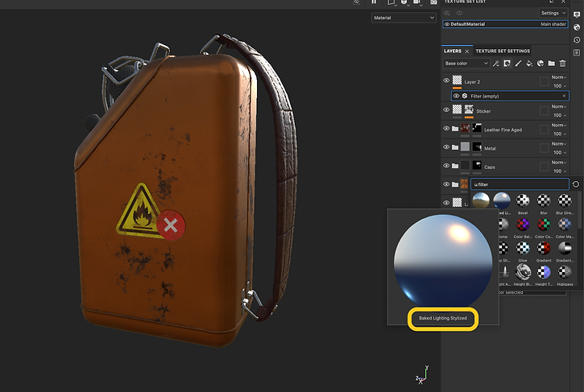
Task: Hide the Sticker layer
Action: pos(446,109)
